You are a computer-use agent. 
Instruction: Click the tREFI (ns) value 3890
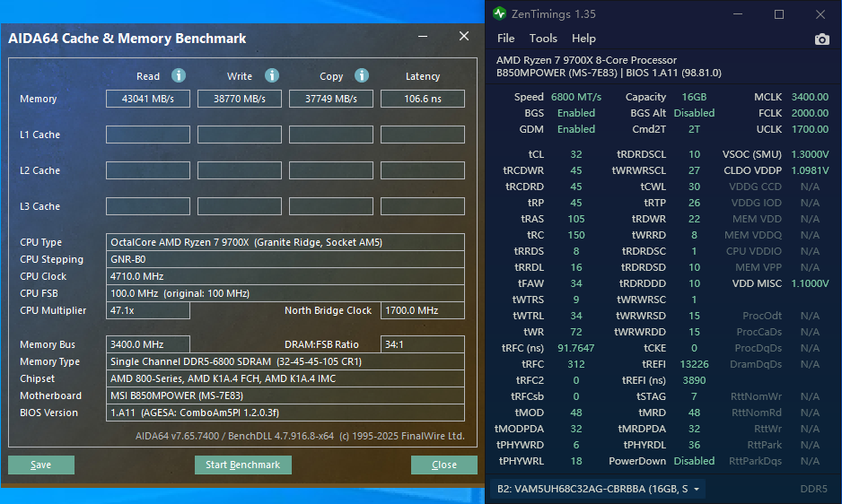tap(694, 380)
